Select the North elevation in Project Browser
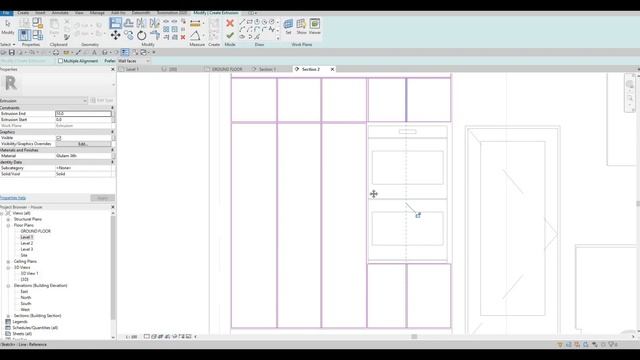 (x=26, y=298)
